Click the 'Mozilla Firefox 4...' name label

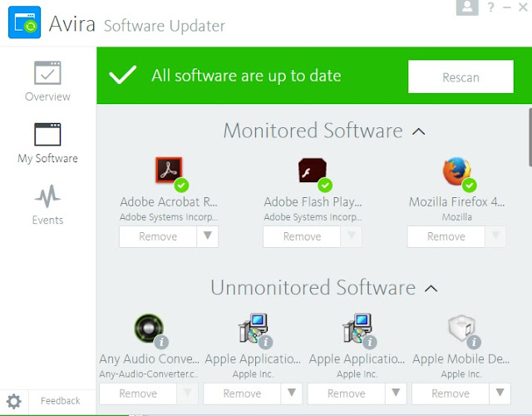click(x=456, y=201)
